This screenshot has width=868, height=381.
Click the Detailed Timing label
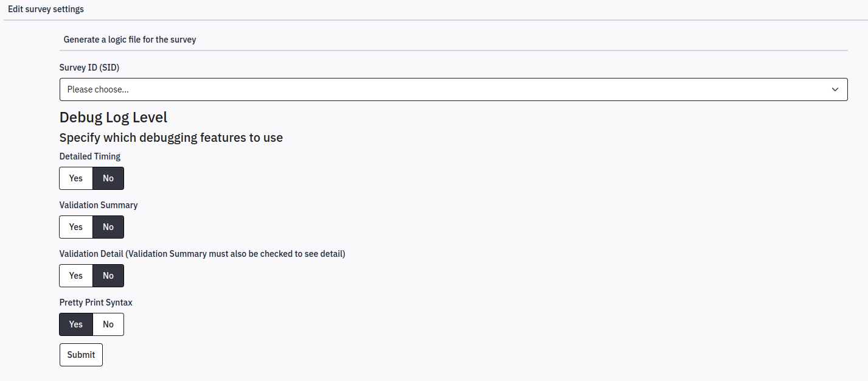90,156
